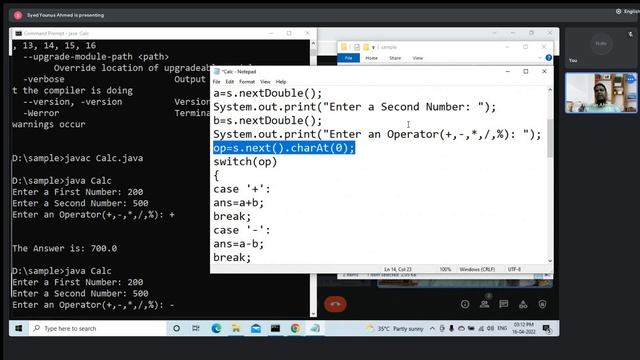Open the Mail app from taskbar
The image size is (640, 360).
pos(256,328)
